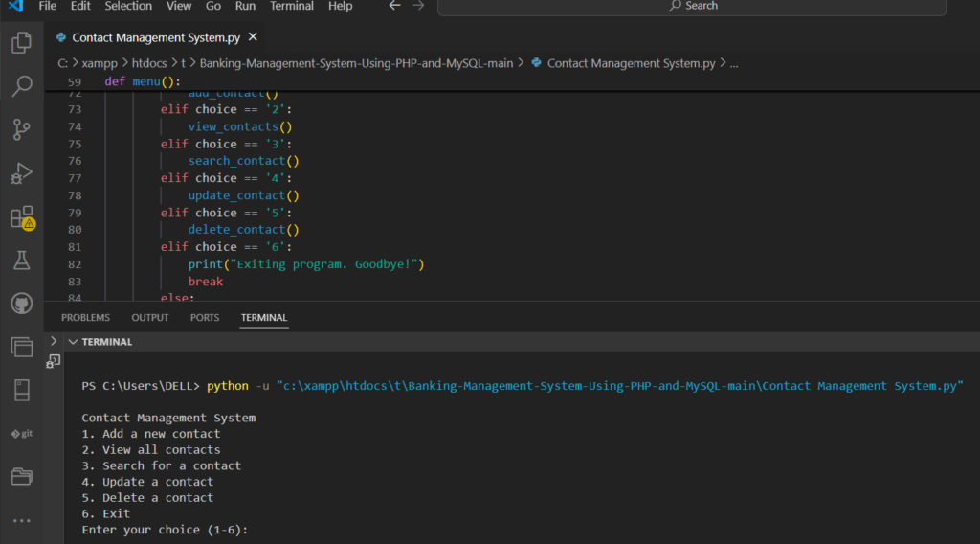Open the Run menu
This screenshot has width=980, height=544.
pyautogui.click(x=245, y=6)
